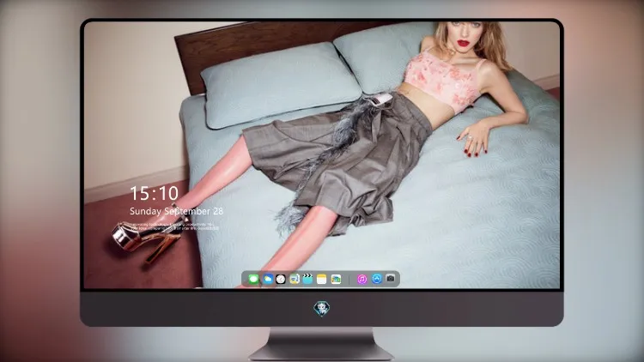This screenshot has width=644, height=362.
Task: Open the clapperboard Videos app in the dock
Action: click(307, 280)
